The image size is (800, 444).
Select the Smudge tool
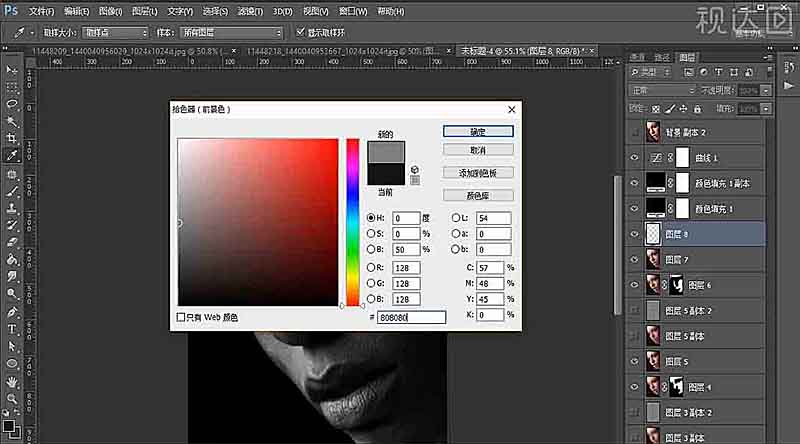click(12, 277)
